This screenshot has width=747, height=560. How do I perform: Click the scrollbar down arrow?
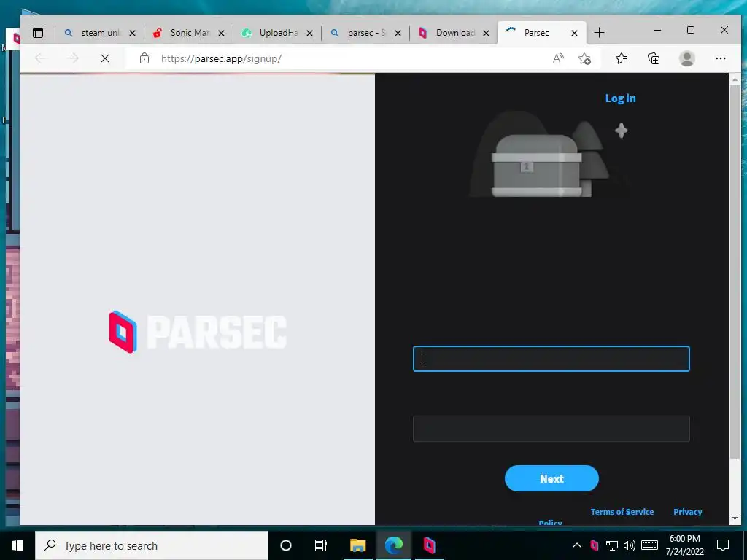click(x=735, y=518)
